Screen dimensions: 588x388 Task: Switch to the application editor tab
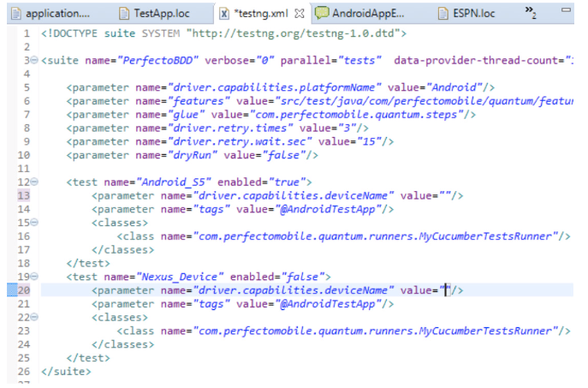[x=52, y=14]
